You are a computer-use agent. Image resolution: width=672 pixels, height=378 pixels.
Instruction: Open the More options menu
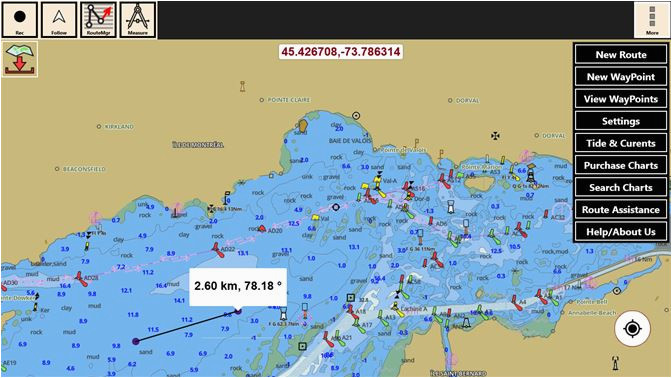652,20
